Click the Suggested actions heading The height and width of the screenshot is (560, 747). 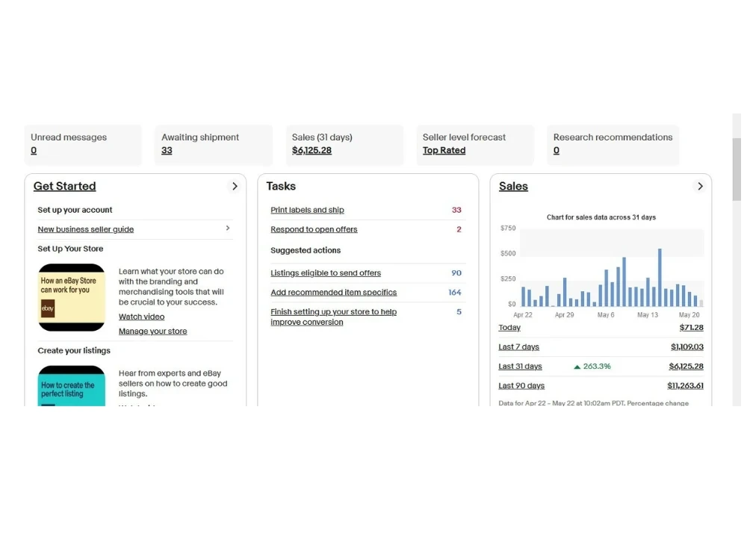(306, 250)
